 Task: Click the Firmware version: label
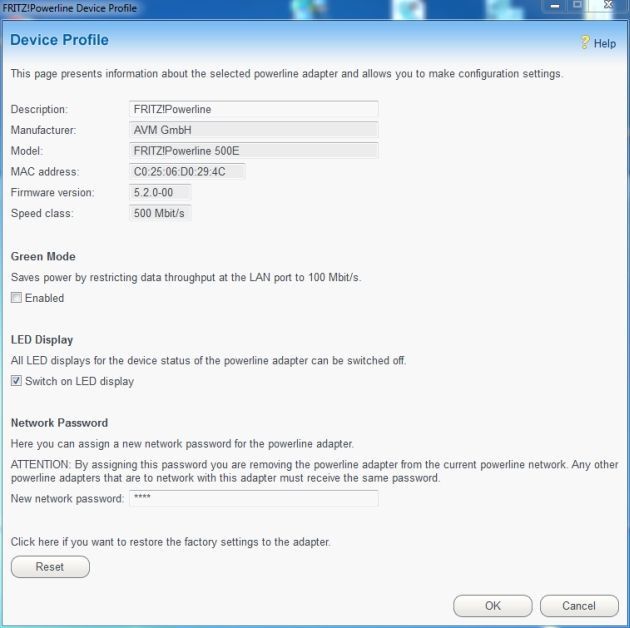pos(53,192)
